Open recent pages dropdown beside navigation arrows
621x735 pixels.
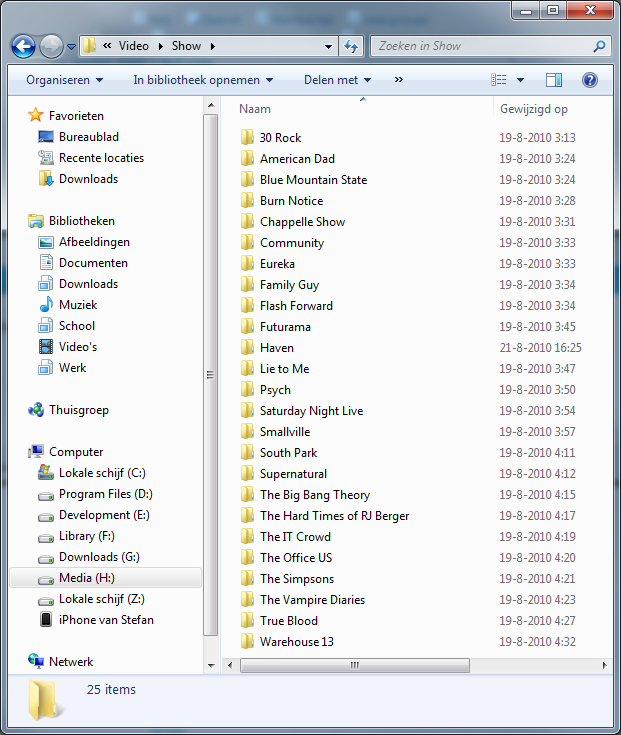tap(71, 46)
